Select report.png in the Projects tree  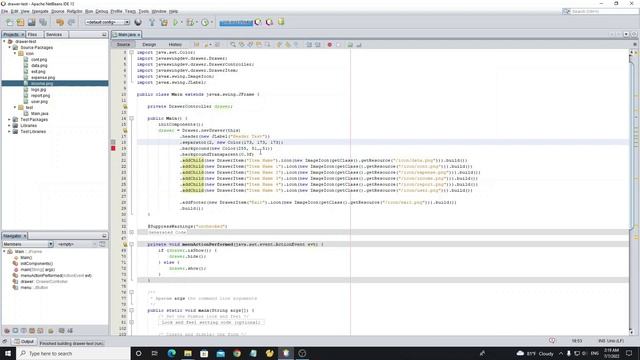click(x=40, y=96)
